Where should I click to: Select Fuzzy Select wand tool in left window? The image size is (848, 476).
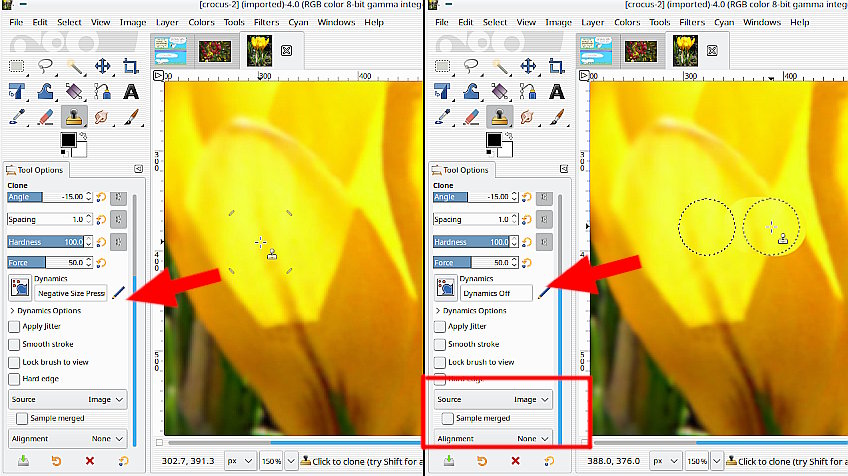[x=74, y=67]
